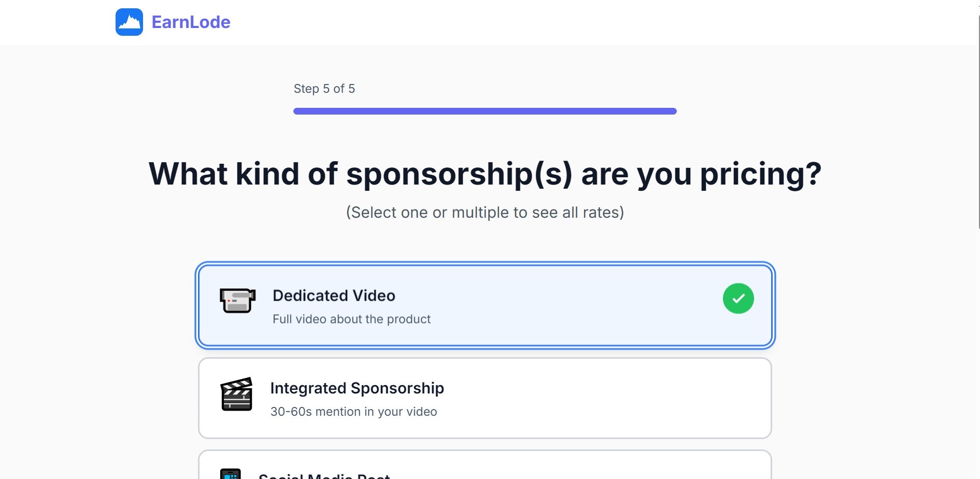Click the Social Media Post title text
The width and height of the screenshot is (980, 479).
coord(324,475)
